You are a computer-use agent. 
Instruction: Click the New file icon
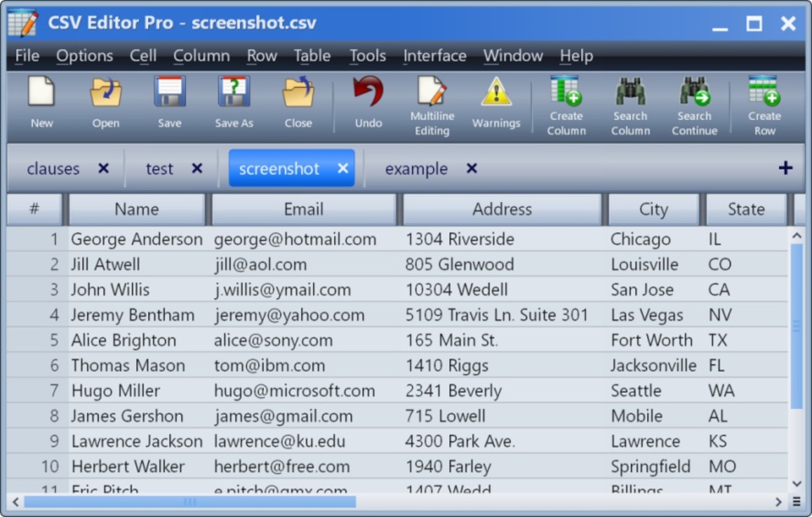pos(41,92)
